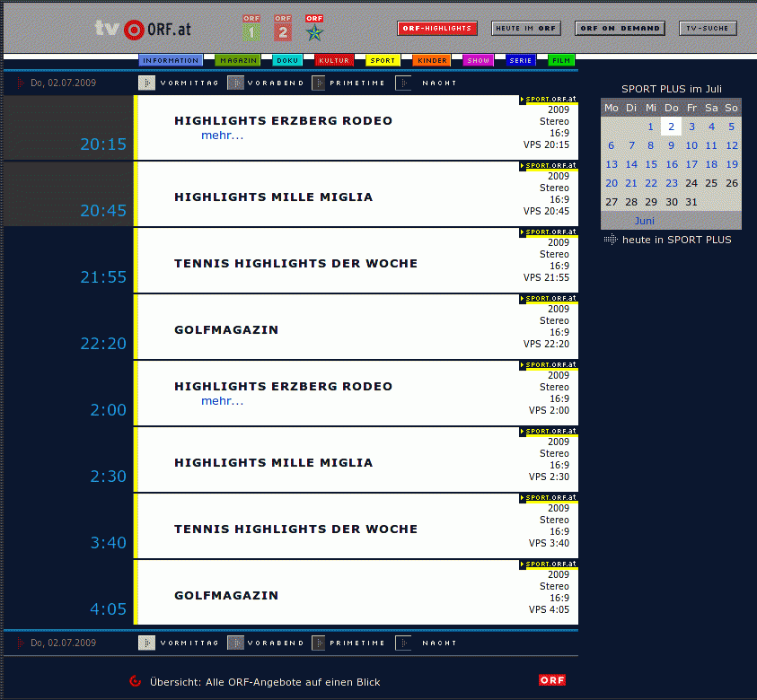Click the tv ORF.at site logo
757x700 pixels.
(x=143, y=29)
